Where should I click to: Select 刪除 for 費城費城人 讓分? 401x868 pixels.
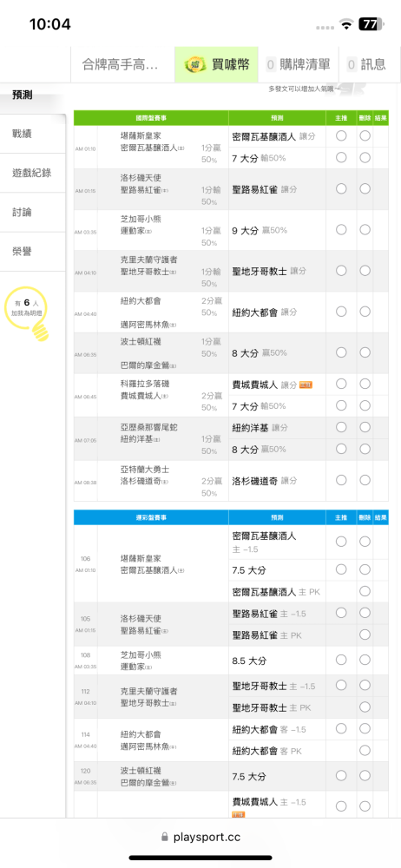pos(365,384)
